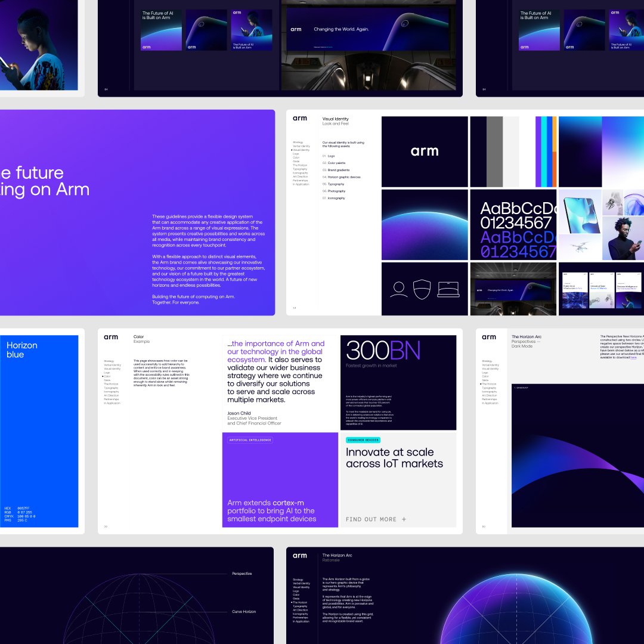Image resolution: width=644 pixels, height=644 pixels.
Task: Open Visual Identity in Look and Feel page nav
Action: coord(302,150)
